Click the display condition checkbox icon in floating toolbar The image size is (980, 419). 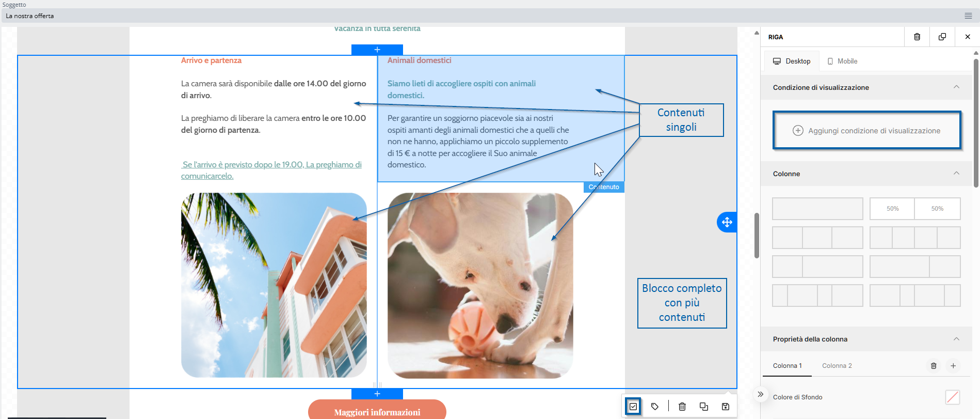[x=633, y=407]
